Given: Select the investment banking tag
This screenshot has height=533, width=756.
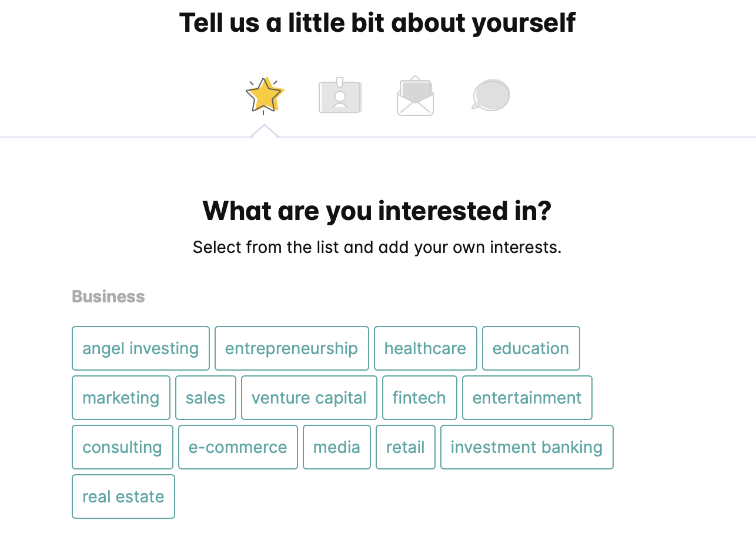Looking at the screenshot, I should [527, 447].
